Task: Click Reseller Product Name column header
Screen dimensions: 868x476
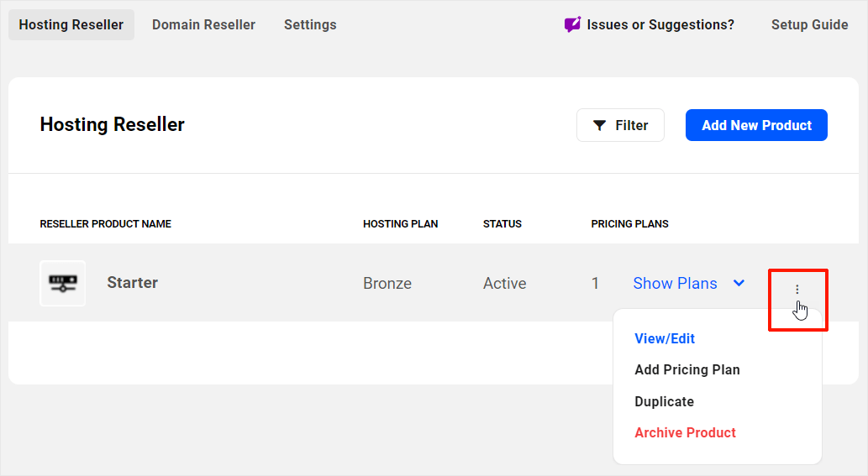Action: coord(105,224)
